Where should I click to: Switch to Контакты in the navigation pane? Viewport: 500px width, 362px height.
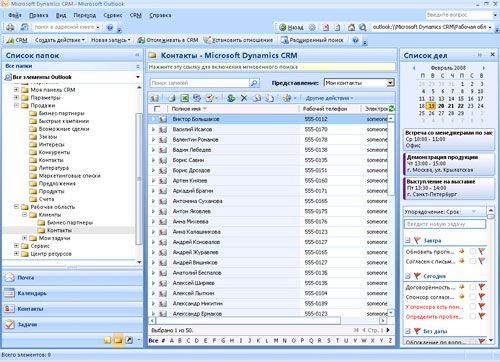73,309
